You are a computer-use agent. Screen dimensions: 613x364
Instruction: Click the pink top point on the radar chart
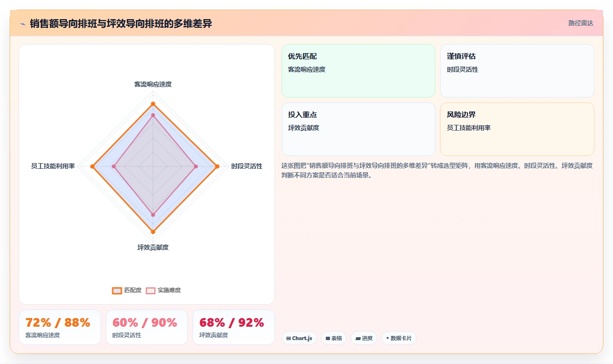click(153, 115)
